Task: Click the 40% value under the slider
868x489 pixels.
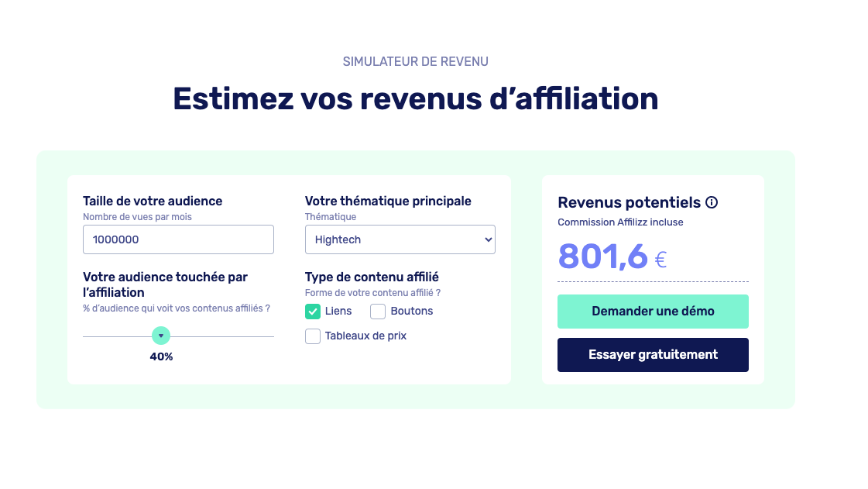Action: coord(161,357)
